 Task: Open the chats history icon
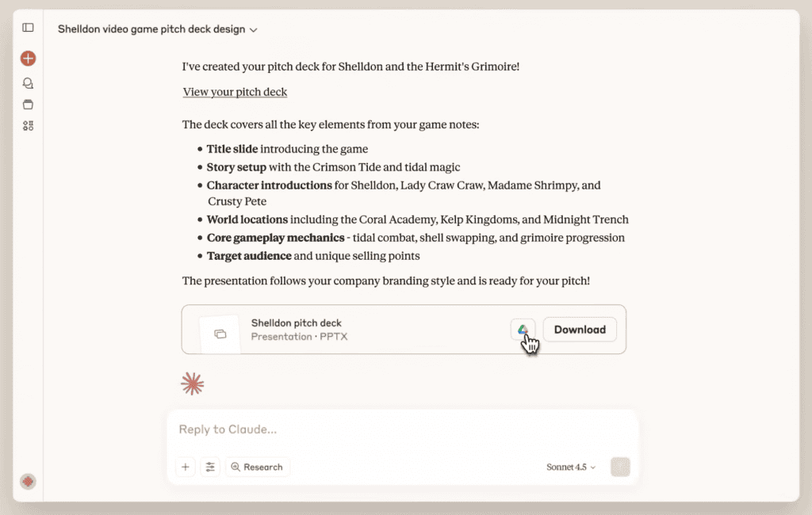[28, 83]
